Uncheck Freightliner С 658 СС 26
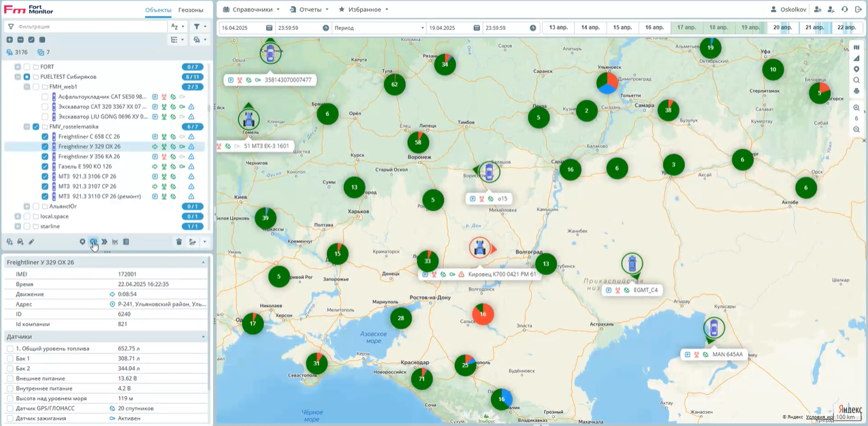 pyautogui.click(x=45, y=137)
